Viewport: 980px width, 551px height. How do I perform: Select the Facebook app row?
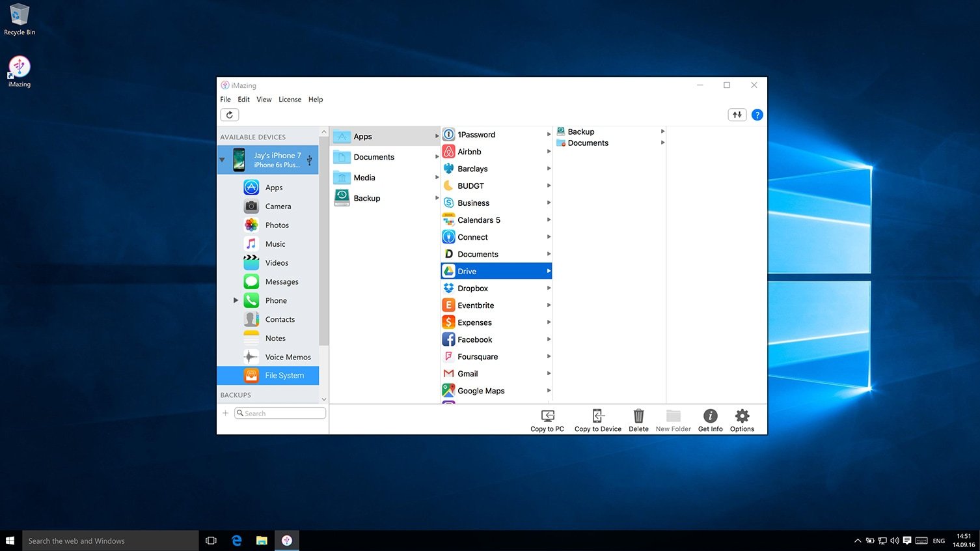[x=497, y=340]
